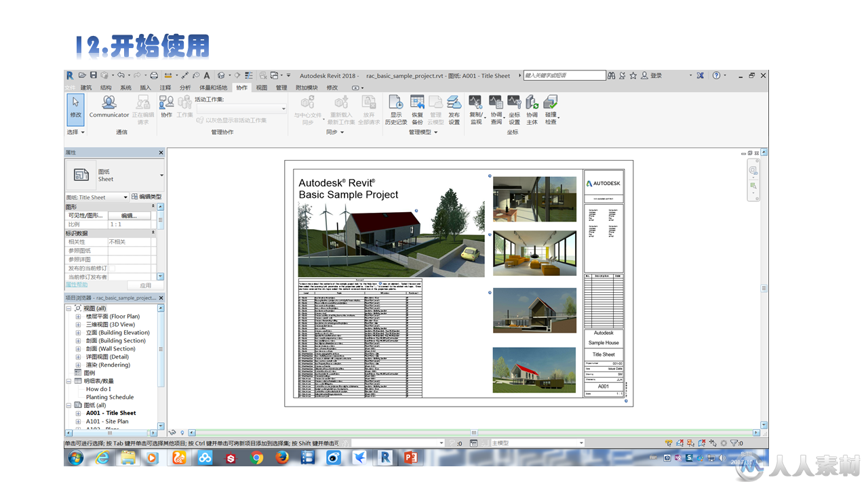This screenshot has width=868, height=488.
Task: Click 发布设置 (Publish Settings) icon
Action: pyautogui.click(x=454, y=110)
